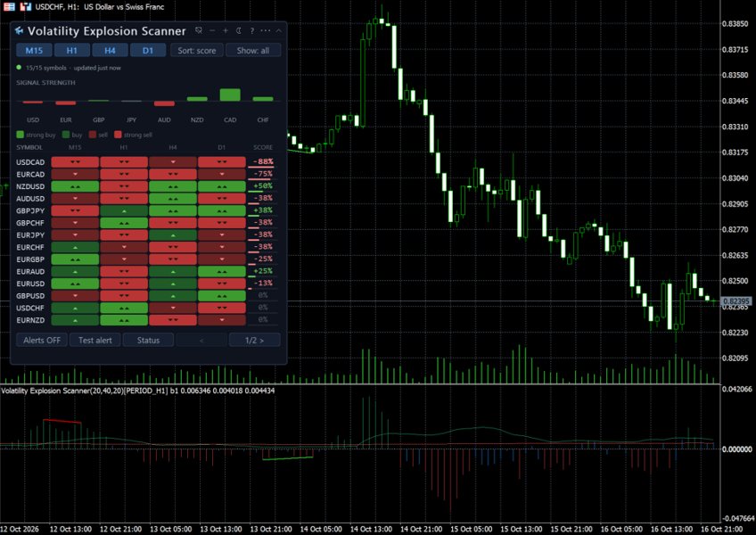Click the CAD signal strength bar
The height and width of the screenshot is (535, 756).
[230, 95]
